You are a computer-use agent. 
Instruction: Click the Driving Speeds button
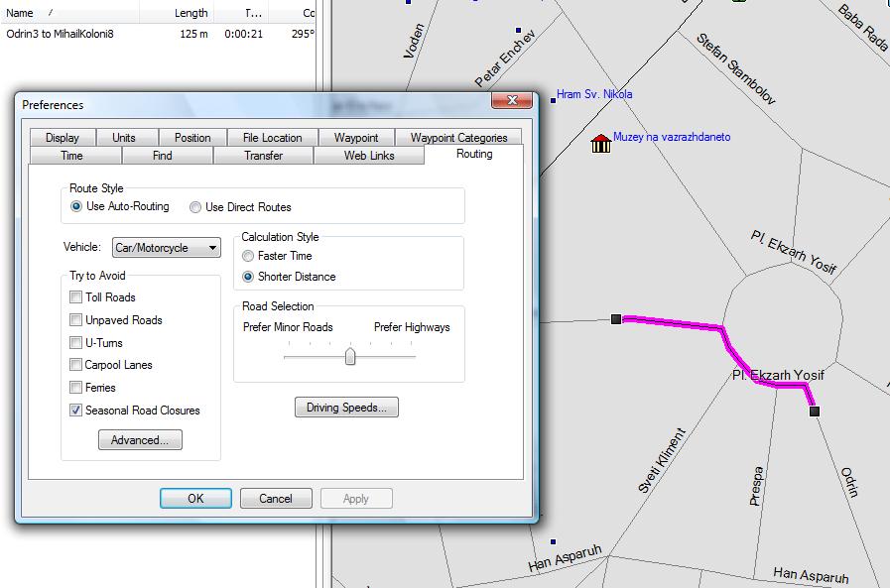pyautogui.click(x=346, y=408)
